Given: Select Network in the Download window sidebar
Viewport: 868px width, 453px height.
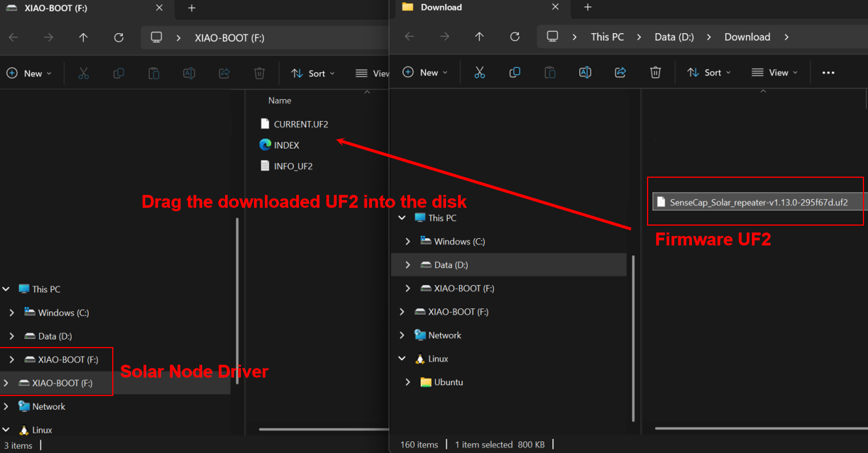Looking at the screenshot, I should click(x=444, y=336).
